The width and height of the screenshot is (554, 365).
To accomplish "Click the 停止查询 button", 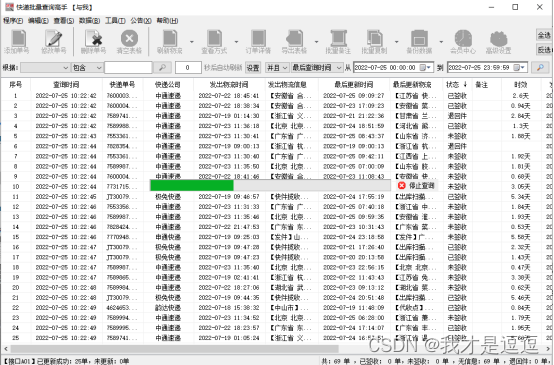I will (x=416, y=186).
